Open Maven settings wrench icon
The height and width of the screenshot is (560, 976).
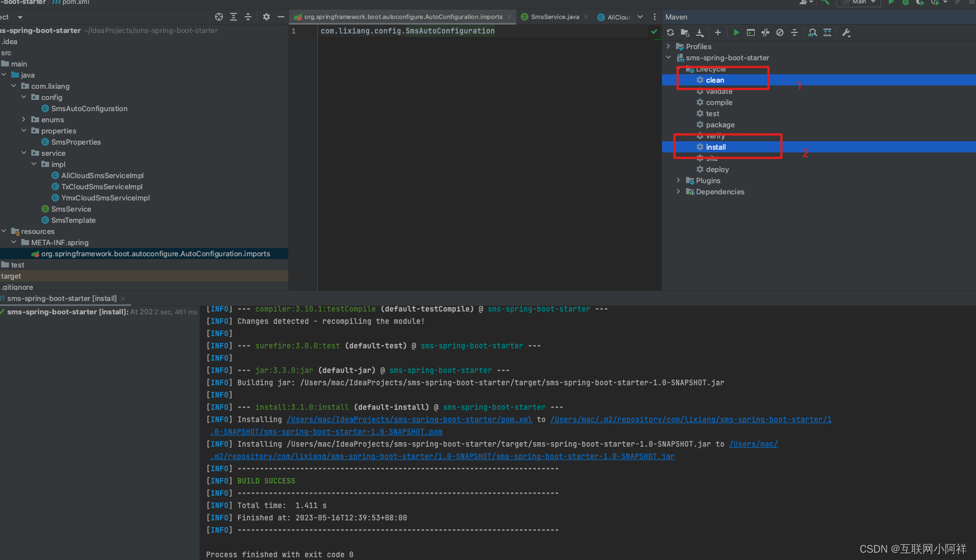(x=846, y=32)
